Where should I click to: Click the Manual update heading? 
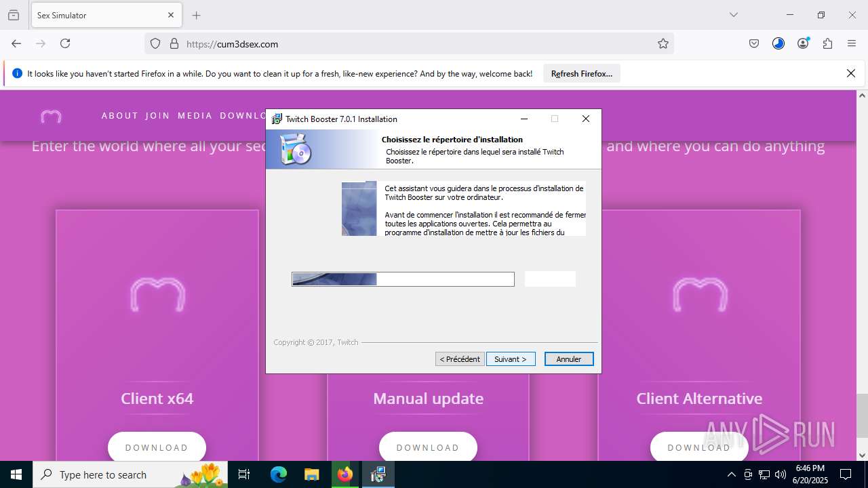428,399
